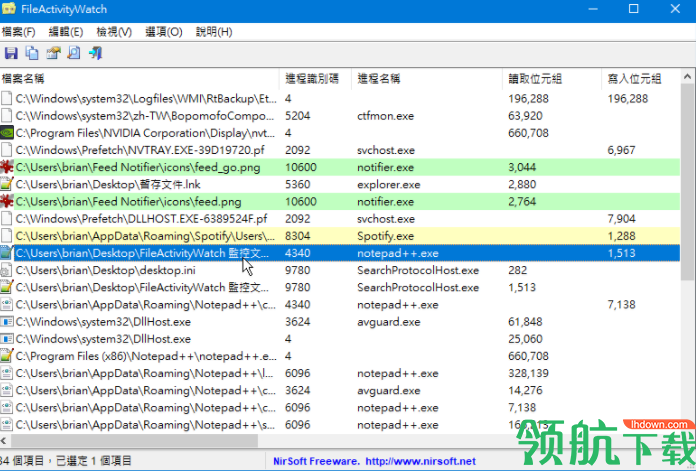Click the horizontal scrollbar thumb
Viewport: 696px width, 472px height.
[x=134, y=441]
